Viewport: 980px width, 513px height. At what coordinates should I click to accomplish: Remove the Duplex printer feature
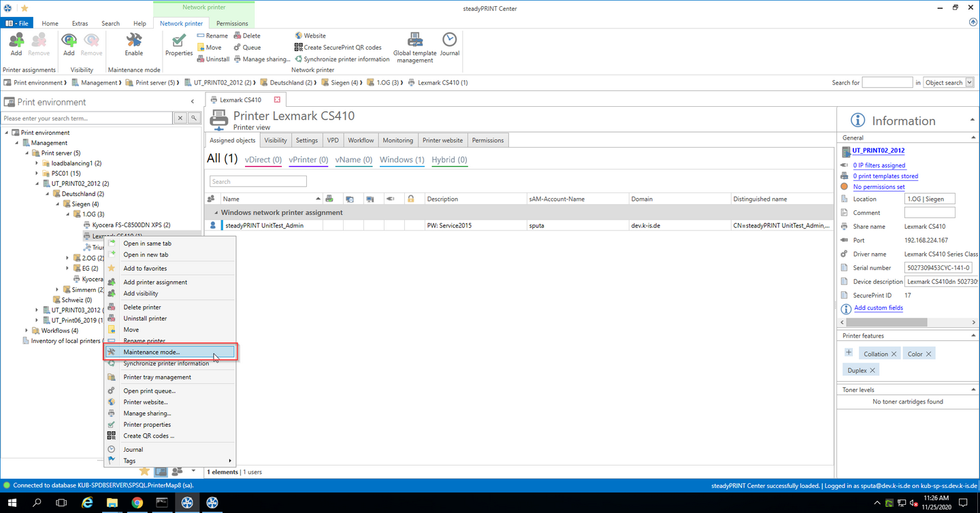click(x=872, y=370)
